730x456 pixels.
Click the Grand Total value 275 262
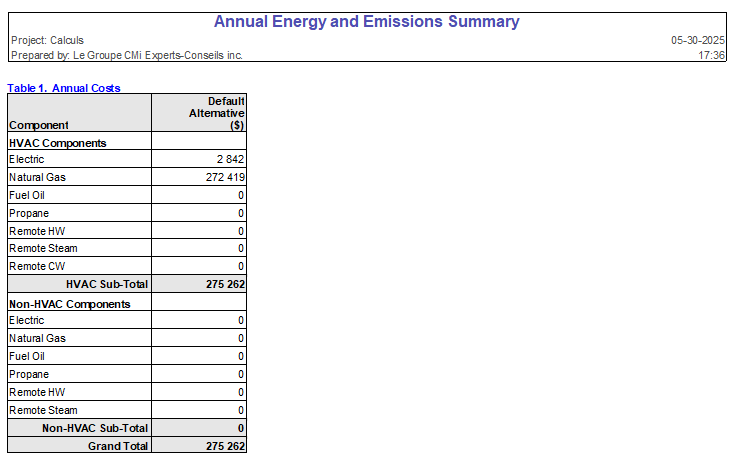click(x=225, y=446)
